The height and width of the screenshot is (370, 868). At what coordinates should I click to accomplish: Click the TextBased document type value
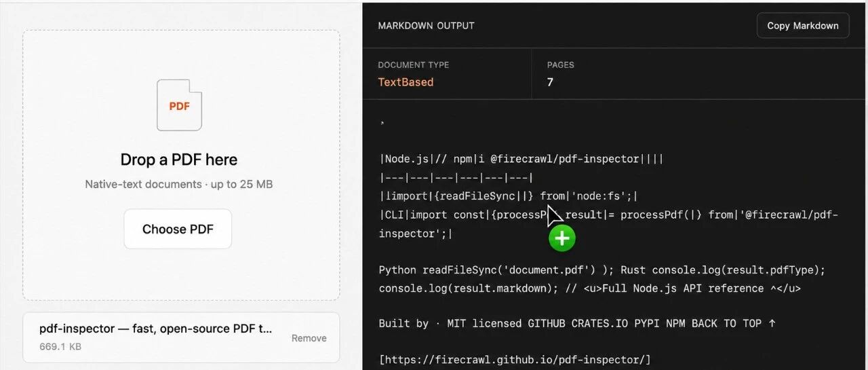click(406, 82)
